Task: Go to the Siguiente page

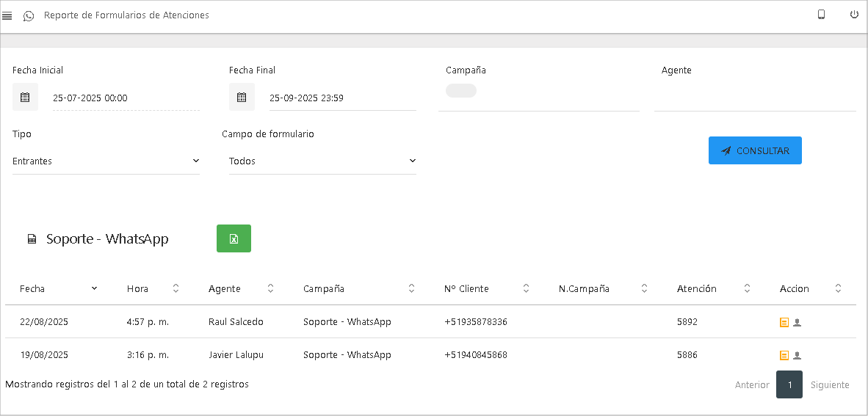Action: [x=830, y=385]
